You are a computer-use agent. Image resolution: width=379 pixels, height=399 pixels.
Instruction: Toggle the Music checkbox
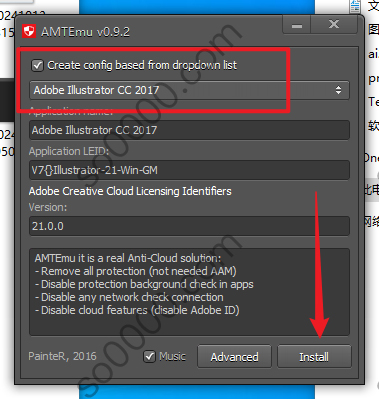[x=149, y=357]
